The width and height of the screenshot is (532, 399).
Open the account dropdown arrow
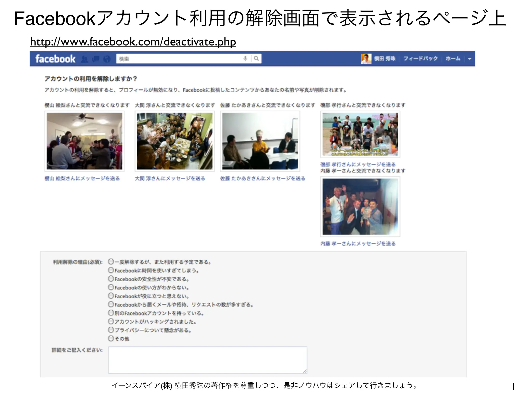click(470, 59)
